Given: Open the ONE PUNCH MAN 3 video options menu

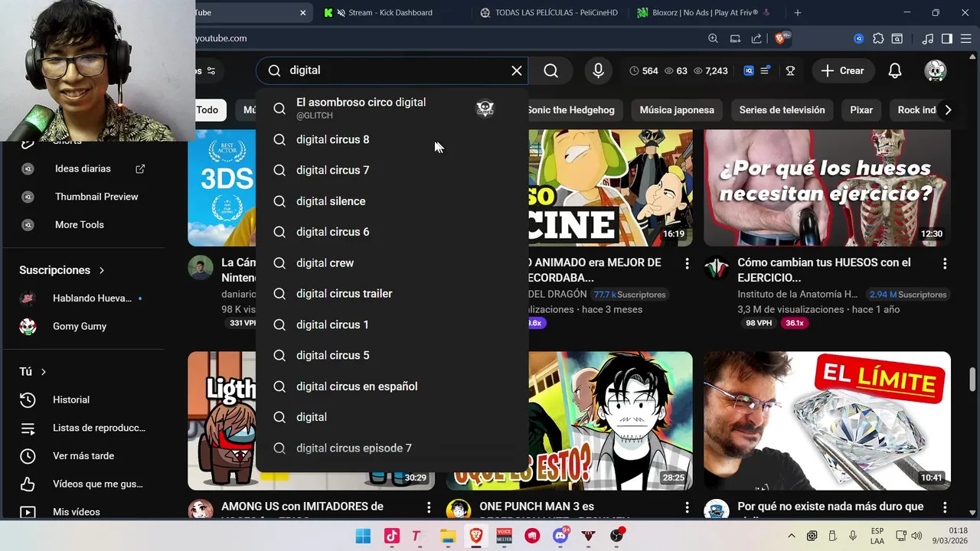Looking at the screenshot, I should [687, 507].
